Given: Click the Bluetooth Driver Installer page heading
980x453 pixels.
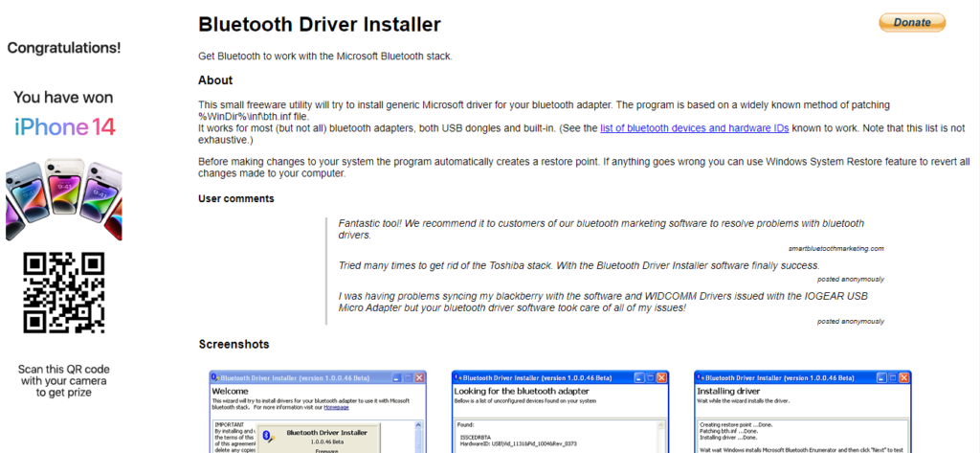Looking at the screenshot, I should click(320, 24).
